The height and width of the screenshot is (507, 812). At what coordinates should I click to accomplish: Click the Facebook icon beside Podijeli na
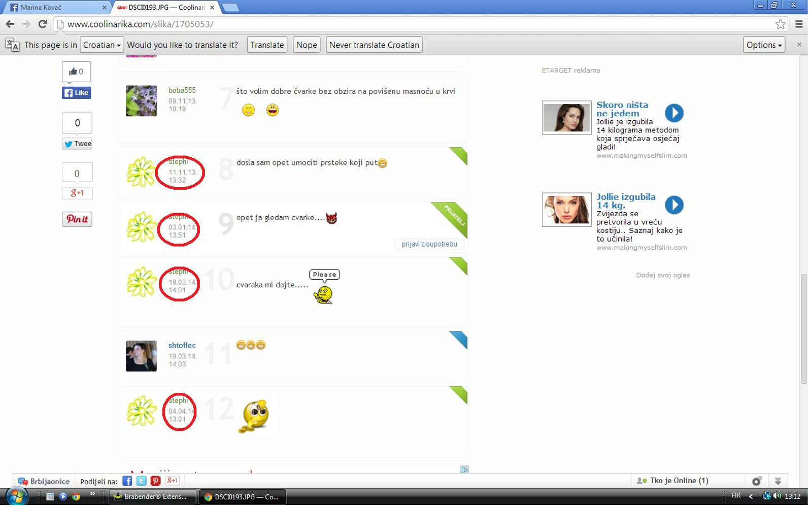click(127, 481)
